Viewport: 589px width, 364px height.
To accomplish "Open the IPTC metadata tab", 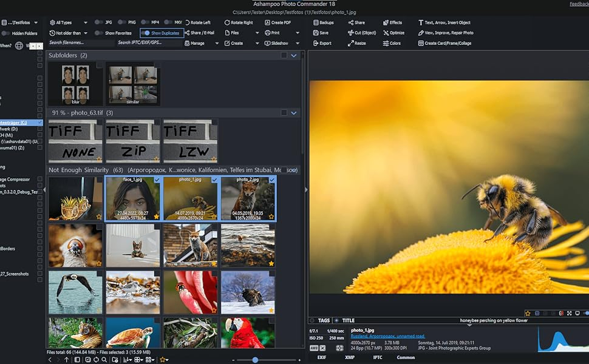I will (x=378, y=358).
